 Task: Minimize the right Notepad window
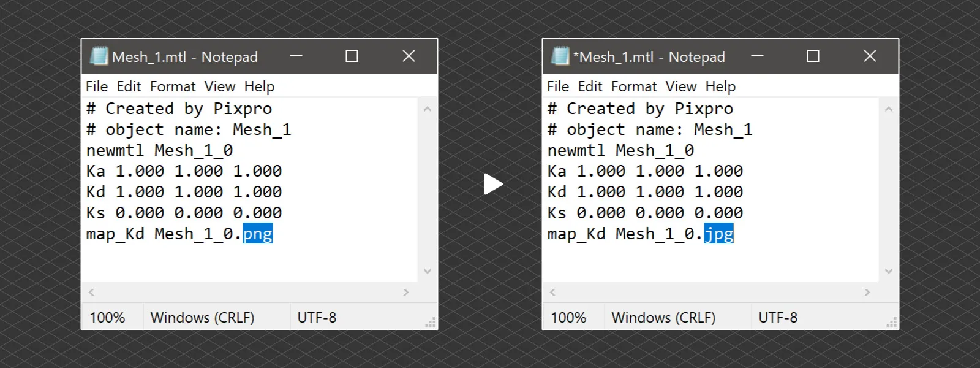tap(758, 56)
